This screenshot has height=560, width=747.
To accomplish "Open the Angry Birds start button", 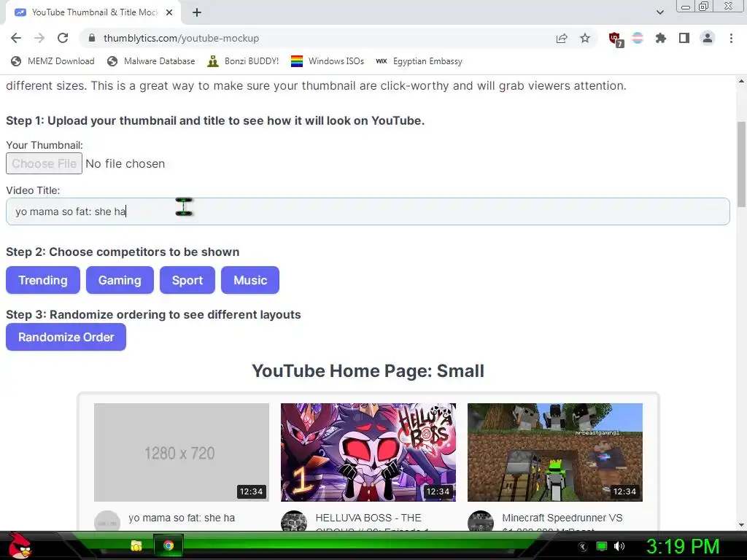I will point(19,545).
